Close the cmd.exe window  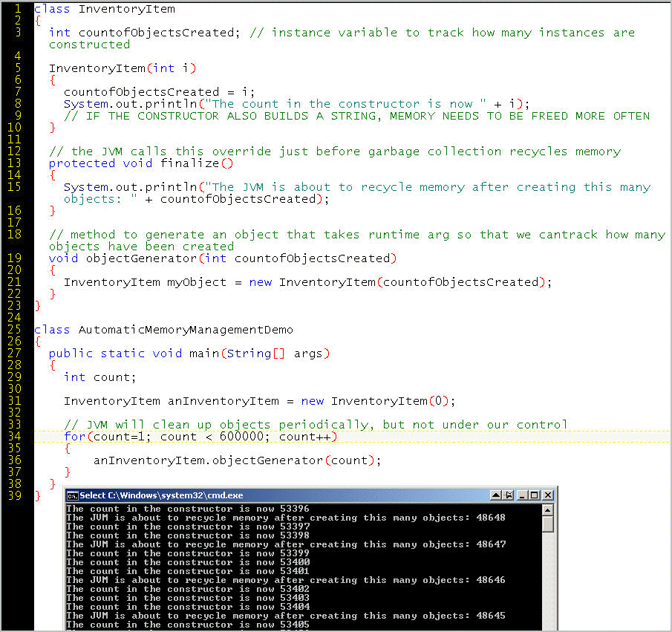(x=548, y=495)
